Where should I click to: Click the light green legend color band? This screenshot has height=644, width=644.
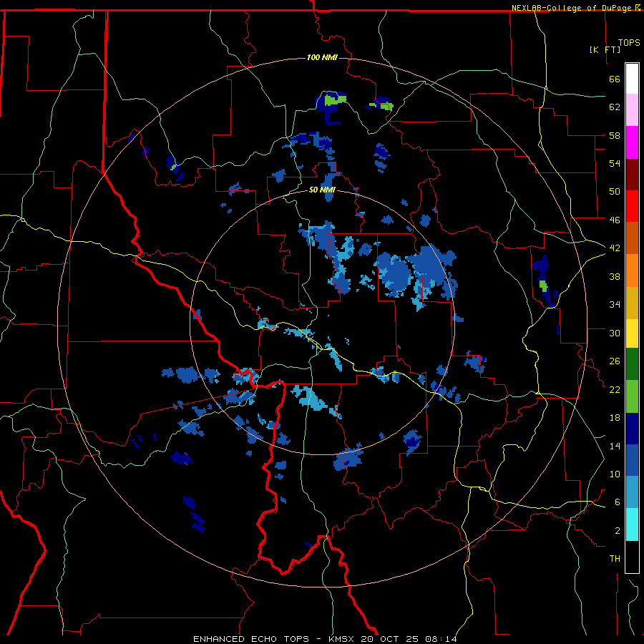(x=632, y=396)
